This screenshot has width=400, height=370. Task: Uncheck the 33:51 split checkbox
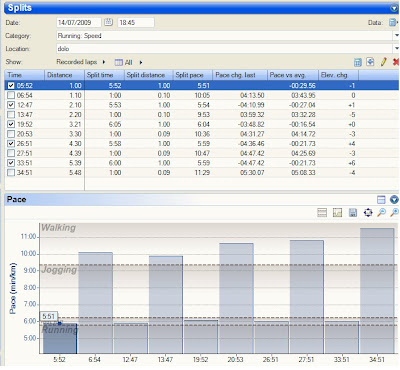(11, 163)
